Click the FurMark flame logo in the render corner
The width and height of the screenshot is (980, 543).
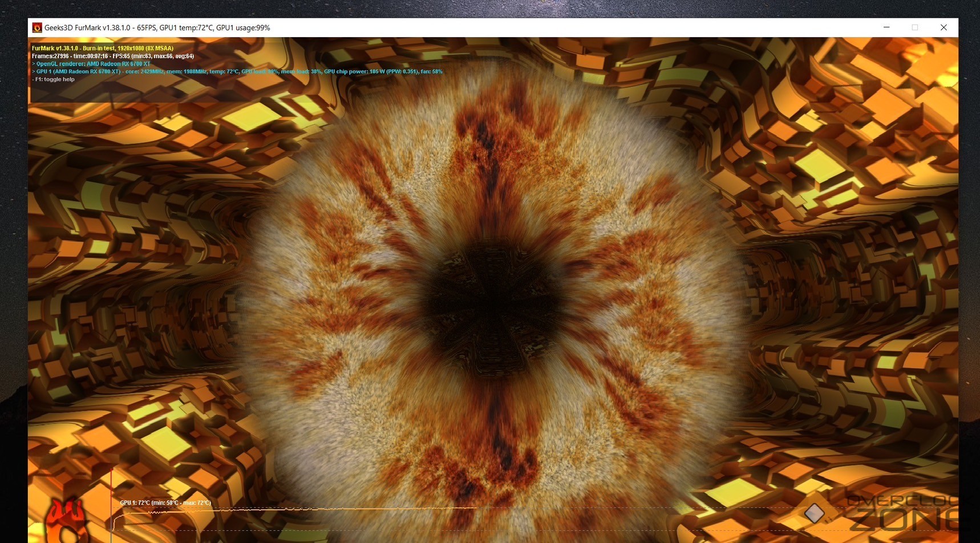pyautogui.click(x=67, y=520)
